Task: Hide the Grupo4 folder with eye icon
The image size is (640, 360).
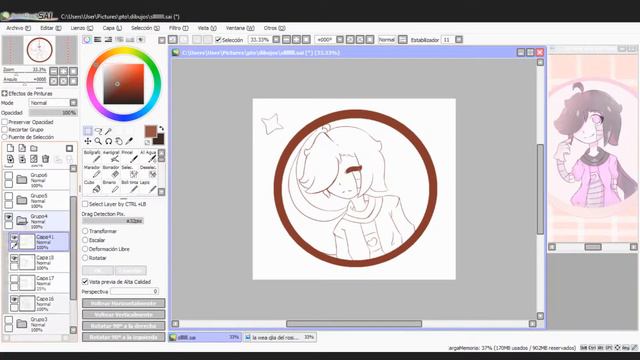Action: coord(9,217)
